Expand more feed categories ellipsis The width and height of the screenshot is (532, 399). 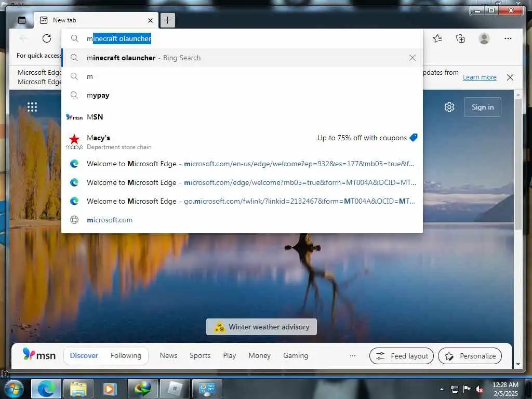[x=353, y=355]
